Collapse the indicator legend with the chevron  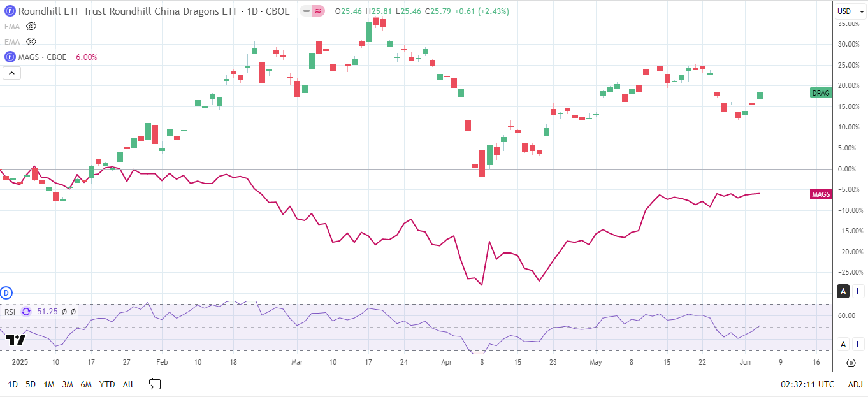[12, 73]
